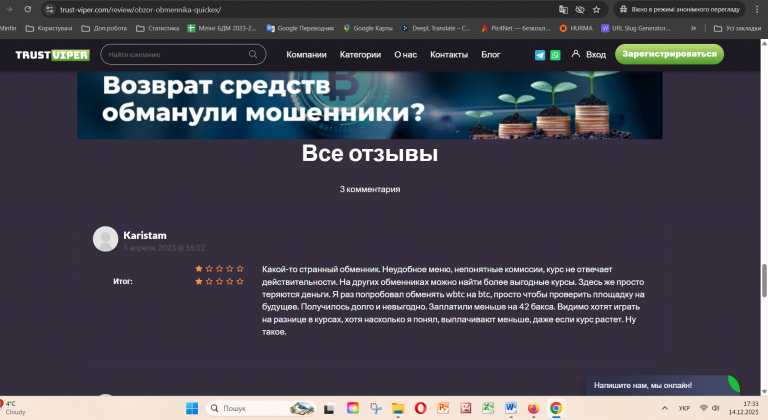Open the Блог menu item
Screen dimensions: 768x420
tap(490, 55)
